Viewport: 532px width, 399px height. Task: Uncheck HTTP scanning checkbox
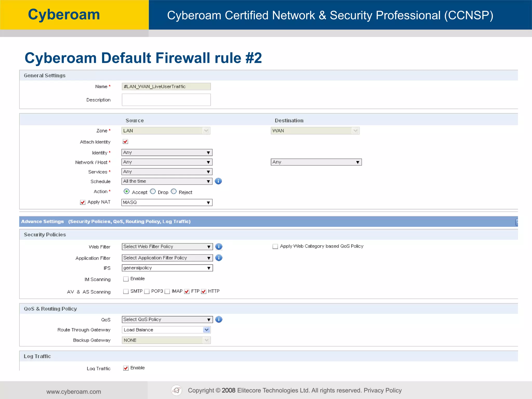(x=204, y=291)
